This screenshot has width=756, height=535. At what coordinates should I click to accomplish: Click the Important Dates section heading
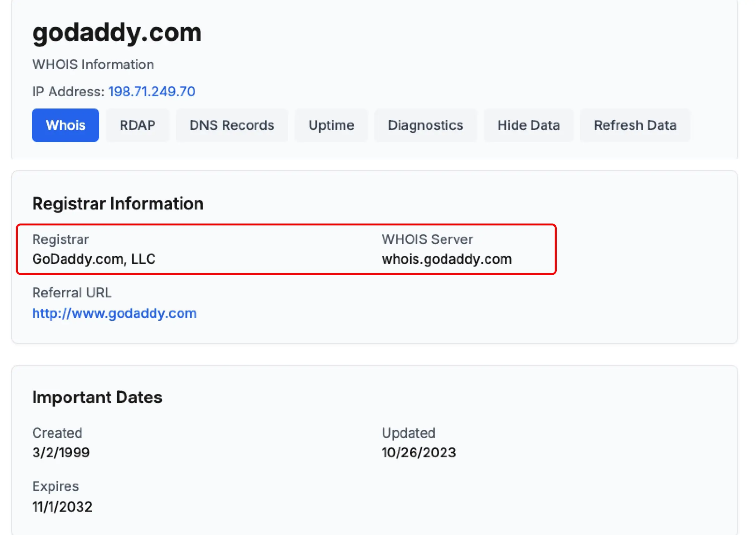[97, 397]
